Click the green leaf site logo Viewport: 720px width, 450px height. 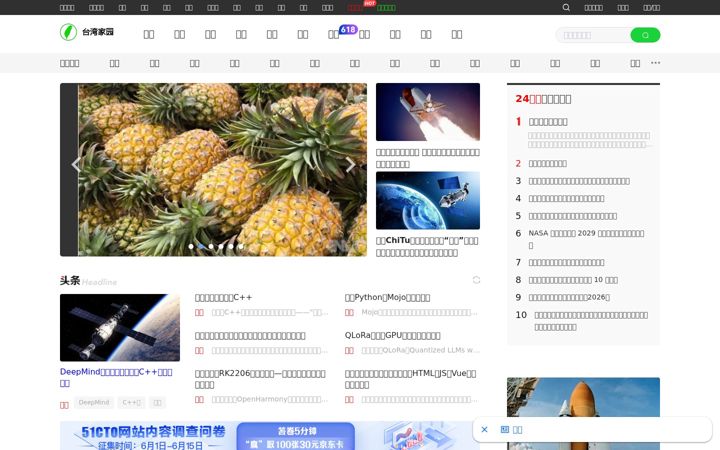pyautogui.click(x=68, y=32)
